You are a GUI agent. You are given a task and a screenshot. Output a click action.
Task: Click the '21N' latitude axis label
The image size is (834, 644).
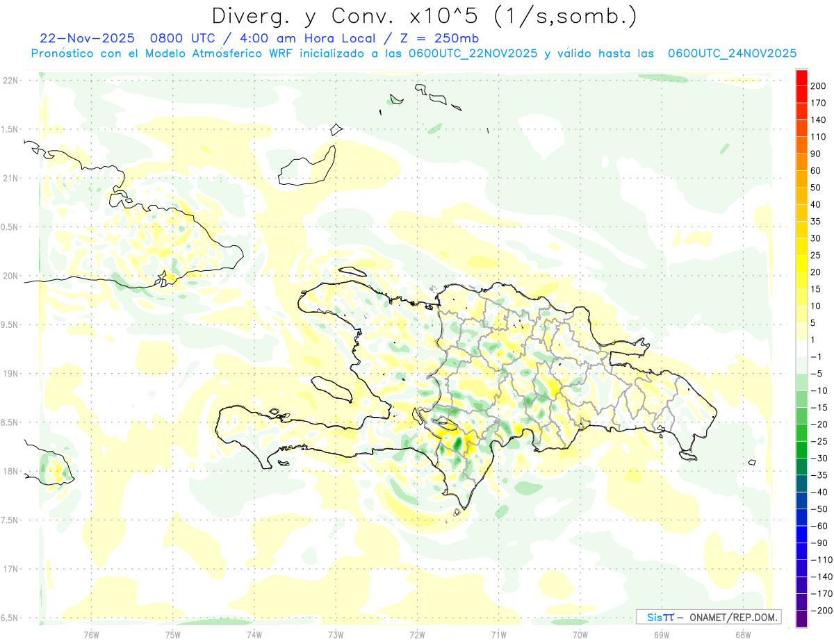tap(10, 178)
